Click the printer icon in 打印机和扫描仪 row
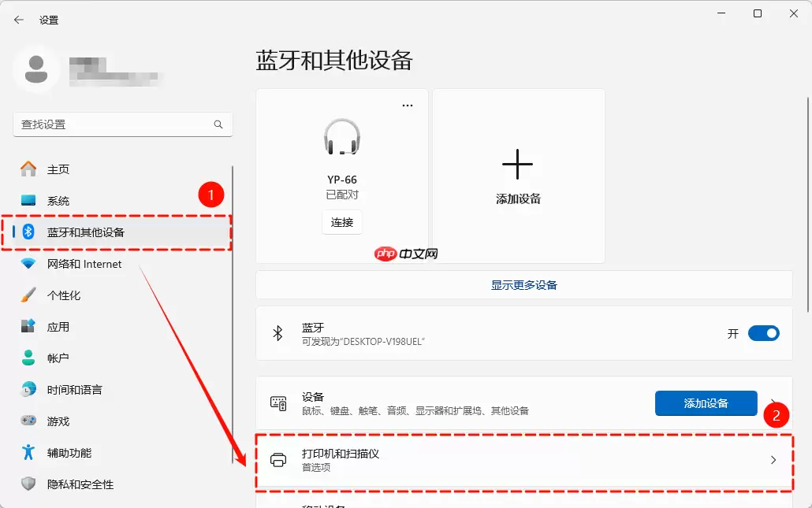The height and width of the screenshot is (508, 812). click(278, 460)
